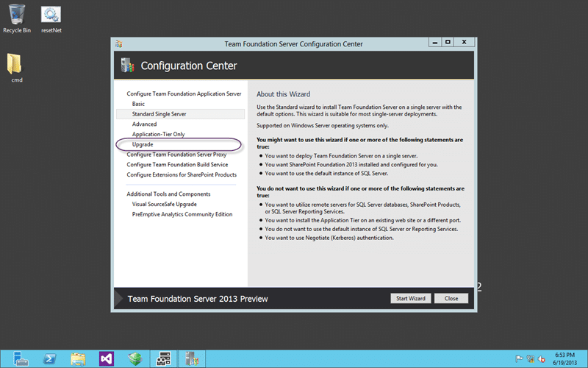Viewport: 588px width, 368px height.
Task: Select Standard Single Server wizard
Action: point(180,114)
